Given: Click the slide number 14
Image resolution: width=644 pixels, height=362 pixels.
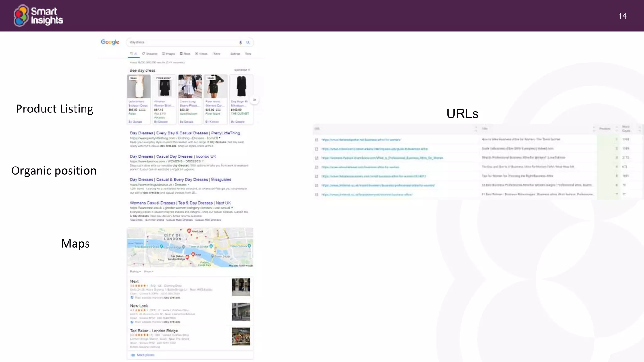Looking at the screenshot, I should pos(622,16).
